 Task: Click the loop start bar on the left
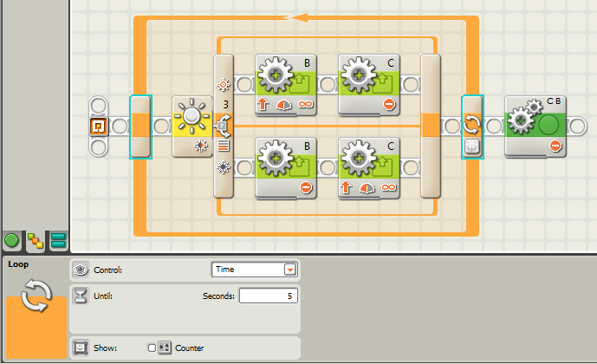(x=140, y=127)
